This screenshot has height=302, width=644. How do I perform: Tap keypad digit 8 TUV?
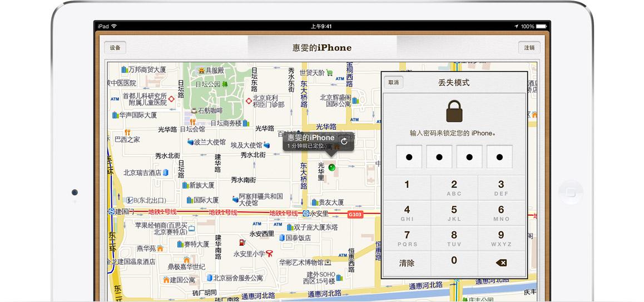pos(454,238)
